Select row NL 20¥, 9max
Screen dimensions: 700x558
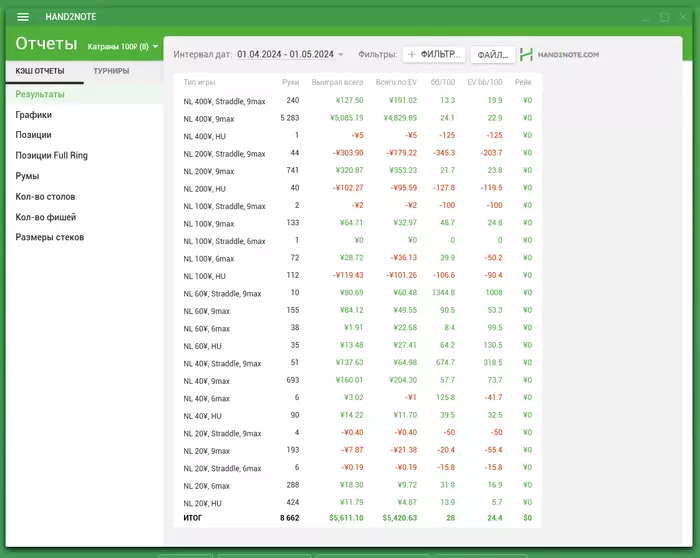pyautogui.click(x=358, y=450)
